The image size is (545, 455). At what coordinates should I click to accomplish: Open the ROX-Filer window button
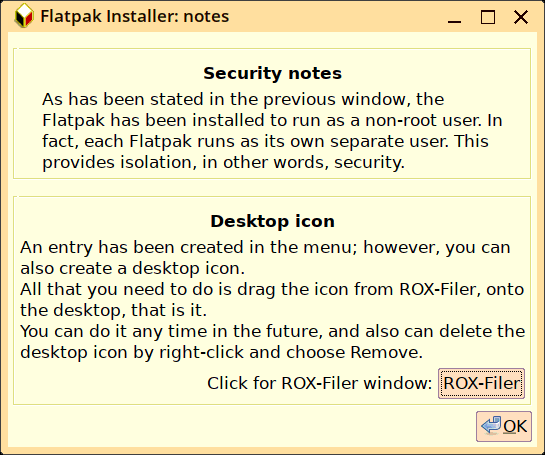click(481, 383)
